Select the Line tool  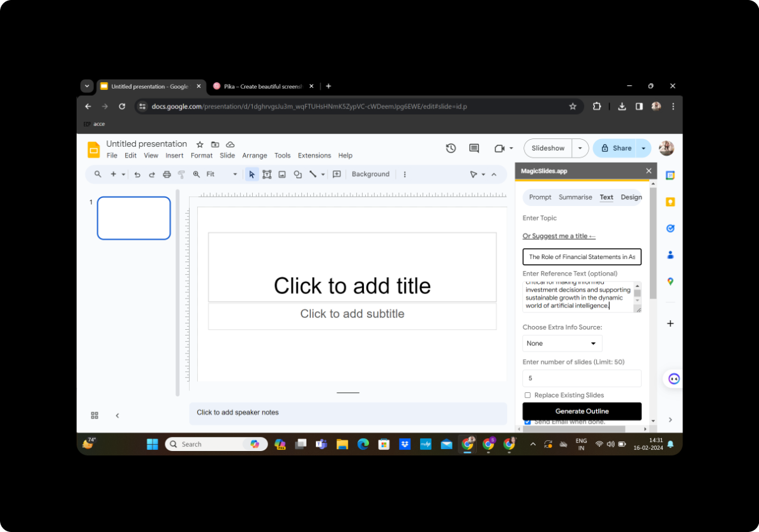(x=313, y=174)
